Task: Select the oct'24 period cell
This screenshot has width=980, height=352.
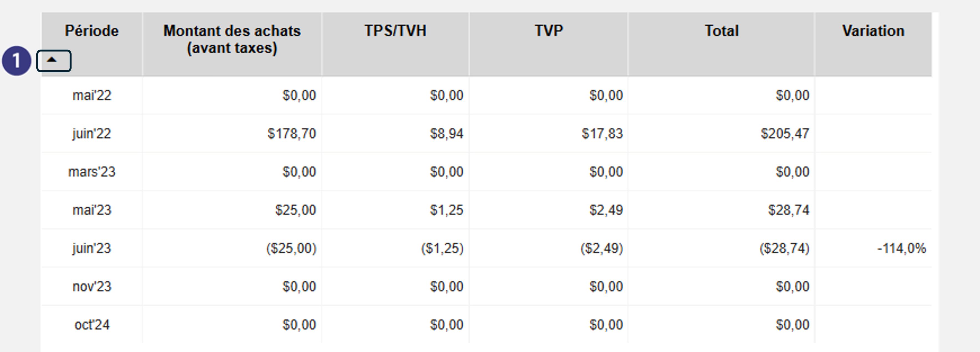Action: coord(92,325)
